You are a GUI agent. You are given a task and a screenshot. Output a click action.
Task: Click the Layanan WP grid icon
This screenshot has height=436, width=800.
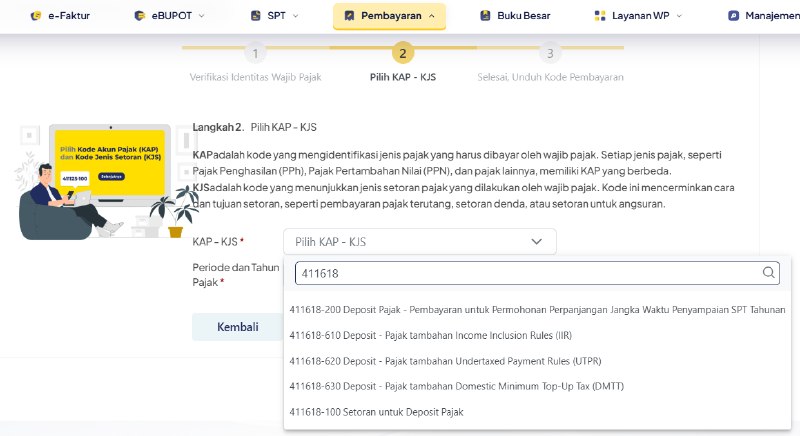600,16
